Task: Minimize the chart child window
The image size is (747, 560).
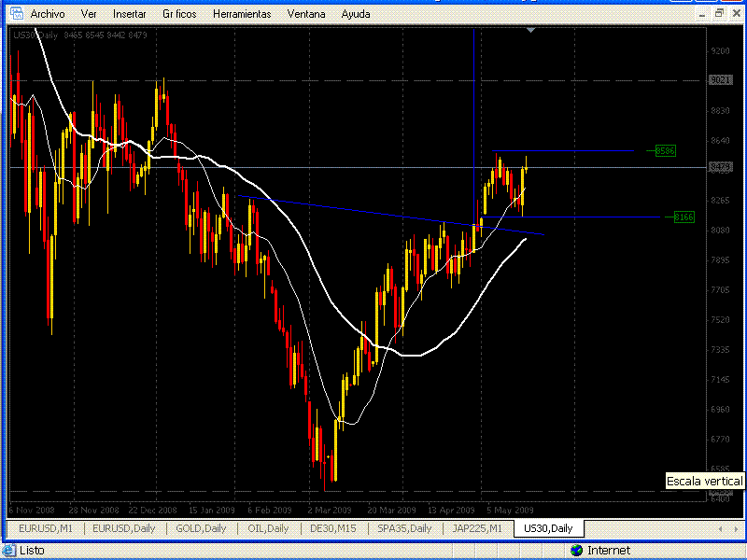Action: point(702,14)
